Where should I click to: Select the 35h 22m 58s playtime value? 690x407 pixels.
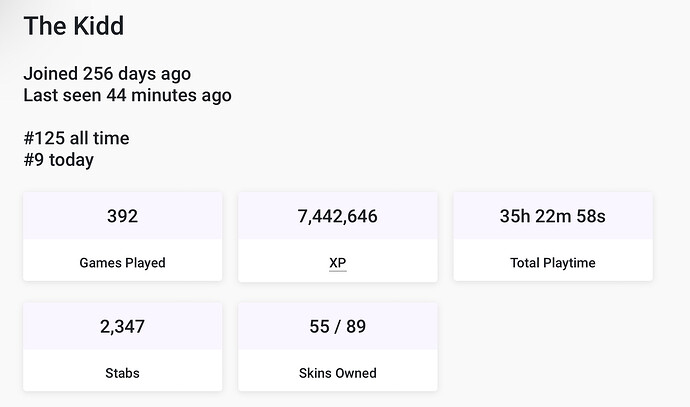553,216
